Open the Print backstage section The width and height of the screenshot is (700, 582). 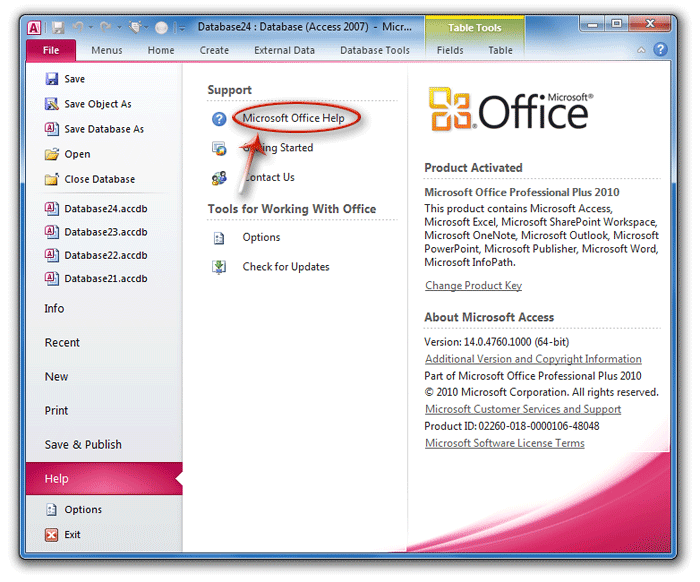[x=56, y=410]
